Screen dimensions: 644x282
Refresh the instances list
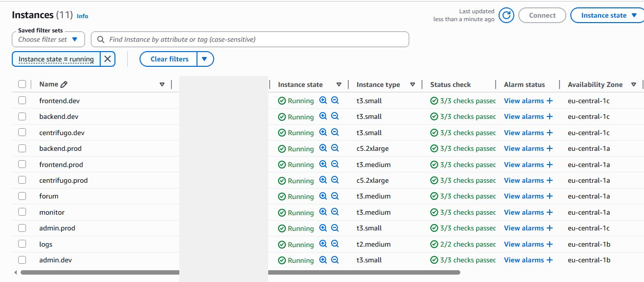(506, 15)
